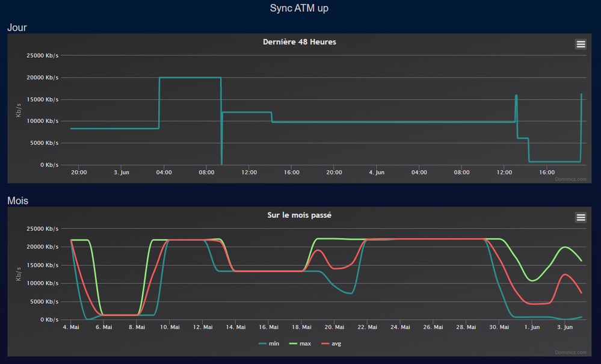Click the Sync ATM up page title
601x364 pixels.
[299, 8]
